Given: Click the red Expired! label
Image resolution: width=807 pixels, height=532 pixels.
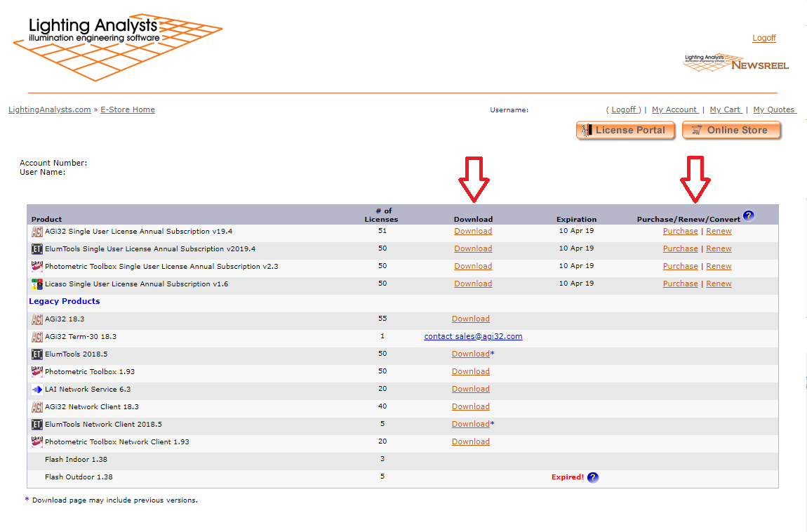Looking at the screenshot, I should click(x=568, y=477).
